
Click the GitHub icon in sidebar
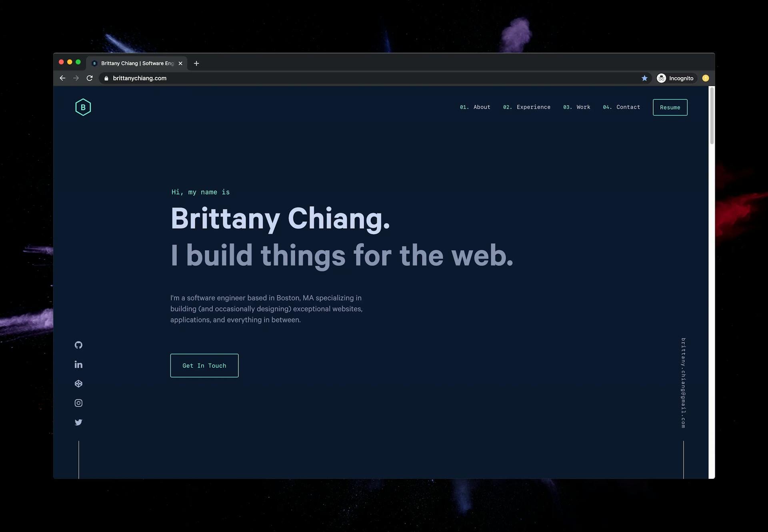coord(78,345)
